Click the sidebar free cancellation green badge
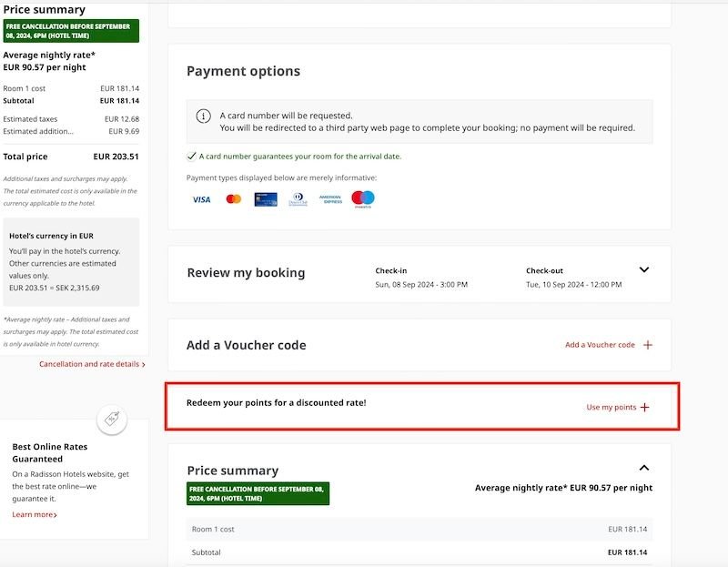Viewport: 728px width, 567px height. tap(71, 31)
